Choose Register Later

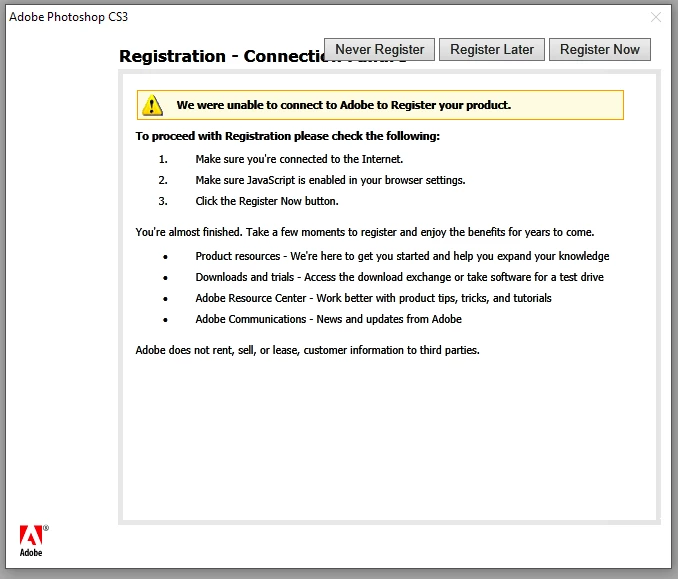(x=492, y=49)
